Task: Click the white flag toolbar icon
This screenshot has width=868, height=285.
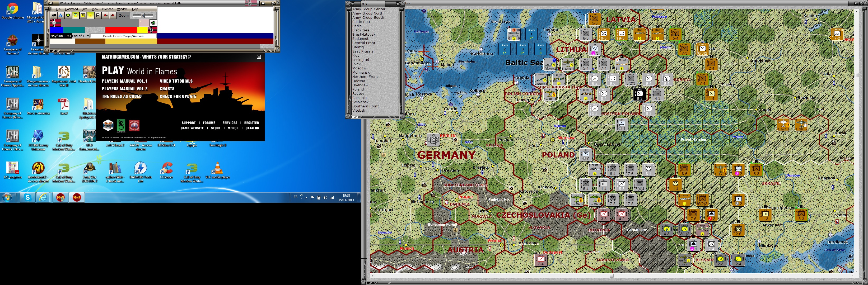Action: pyautogui.click(x=98, y=15)
